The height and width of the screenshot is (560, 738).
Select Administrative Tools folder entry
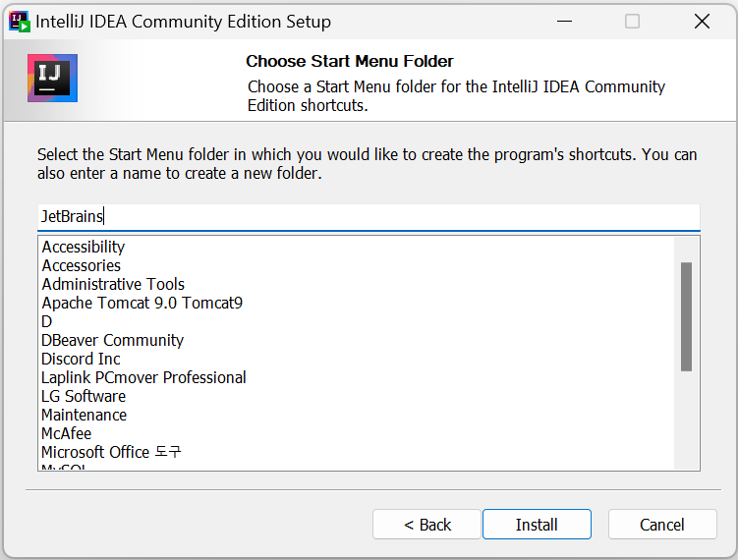(x=113, y=284)
